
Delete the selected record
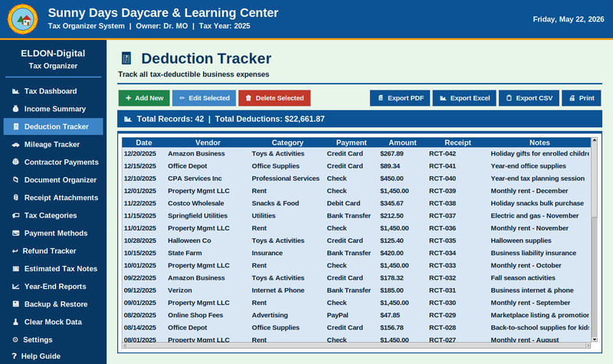(x=274, y=98)
